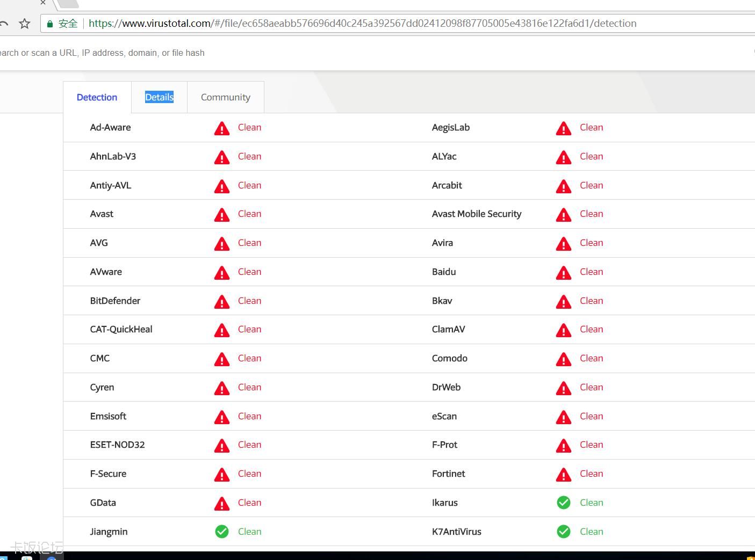The image size is (755, 560).
Task: Open the Detection tab
Action: pos(97,97)
